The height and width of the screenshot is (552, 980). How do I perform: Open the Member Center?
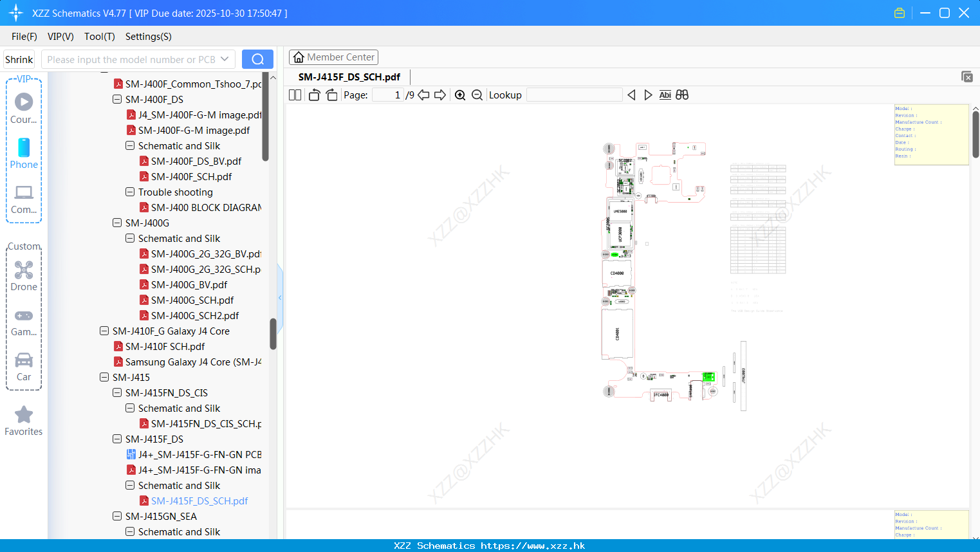coord(333,57)
